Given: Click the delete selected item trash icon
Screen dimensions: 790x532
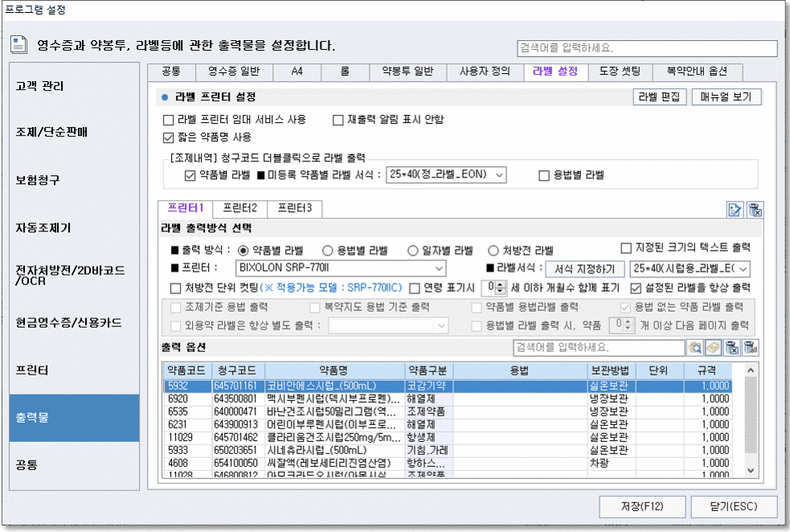Looking at the screenshot, I should point(731,348).
